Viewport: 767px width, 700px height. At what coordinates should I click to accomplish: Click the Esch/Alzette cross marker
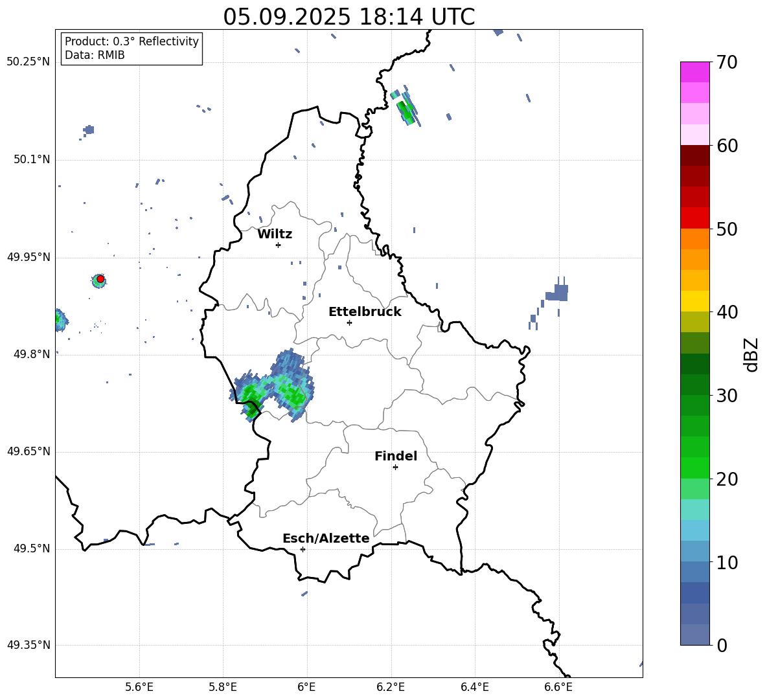coord(303,549)
